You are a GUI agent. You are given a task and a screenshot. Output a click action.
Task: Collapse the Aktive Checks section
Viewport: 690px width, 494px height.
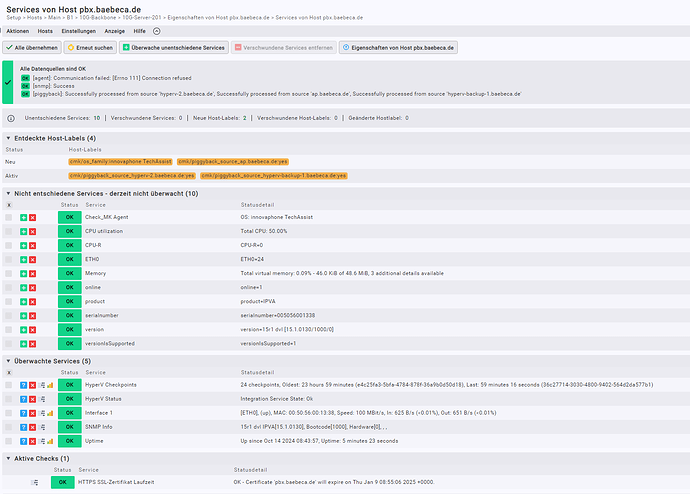click(x=8, y=458)
